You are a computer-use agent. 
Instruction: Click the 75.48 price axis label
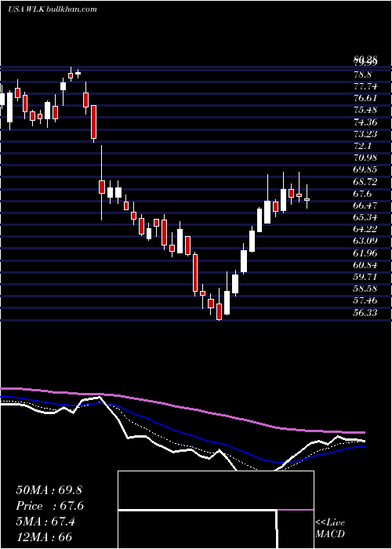coord(365,111)
